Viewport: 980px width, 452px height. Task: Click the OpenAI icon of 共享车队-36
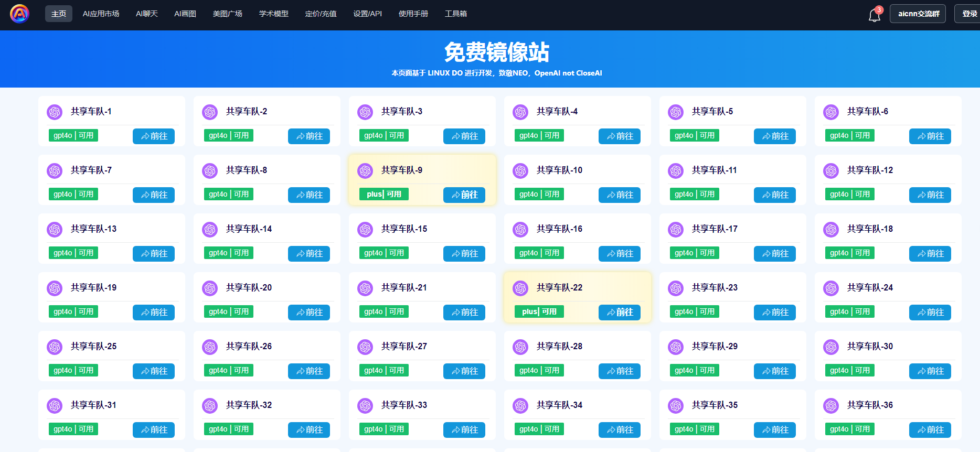(x=831, y=405)
